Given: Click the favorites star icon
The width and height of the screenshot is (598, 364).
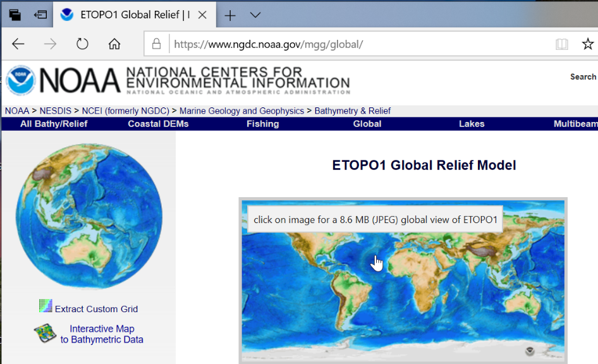Looking at the screenshot, I should (588, 44).
